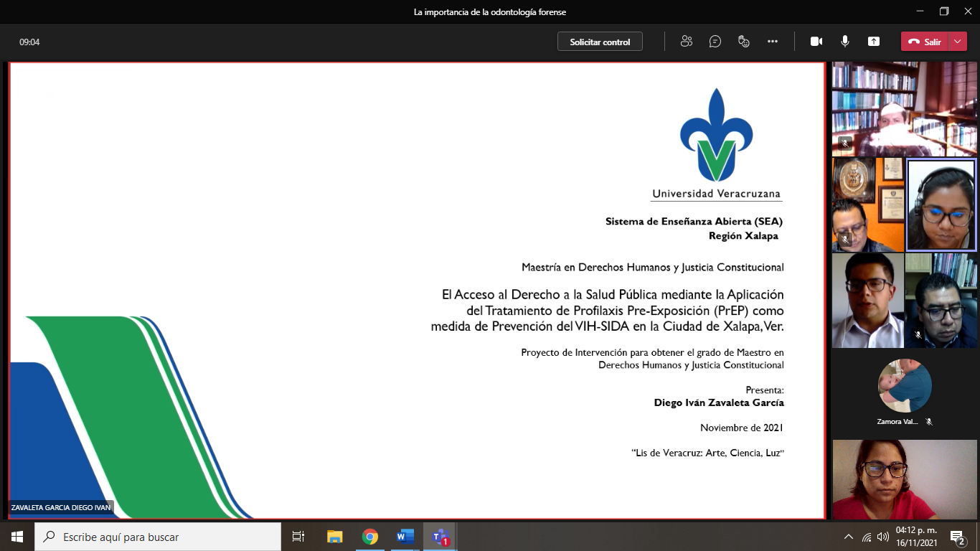Click Solicitar control button
The height and width of the screenshot is (551, 980).
coord(600,42)
